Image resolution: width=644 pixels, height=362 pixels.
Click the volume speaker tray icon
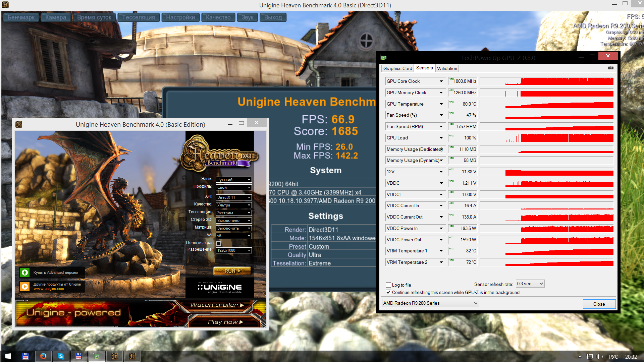coord(600,357)
